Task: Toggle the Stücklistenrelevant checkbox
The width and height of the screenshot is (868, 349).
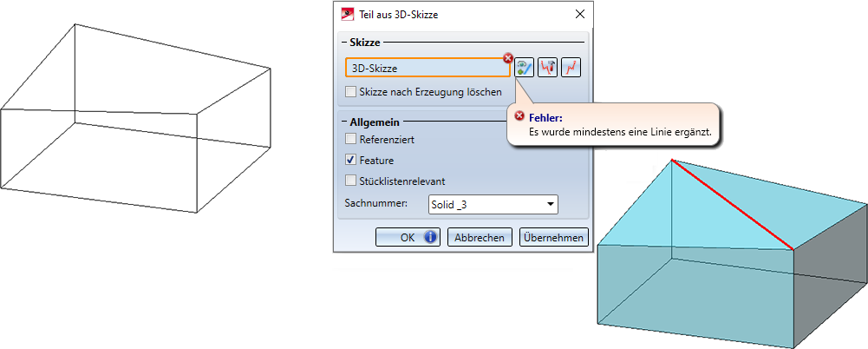Action: [350, 181]
